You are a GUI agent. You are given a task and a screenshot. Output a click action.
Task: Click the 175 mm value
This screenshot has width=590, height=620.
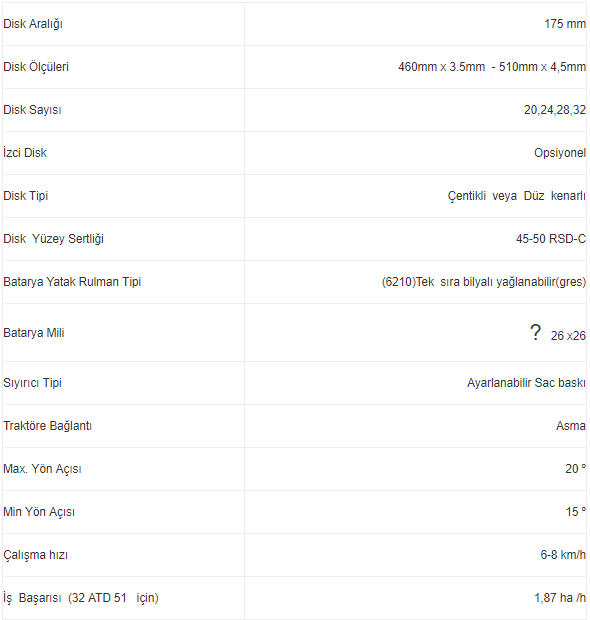pos(565,24)
